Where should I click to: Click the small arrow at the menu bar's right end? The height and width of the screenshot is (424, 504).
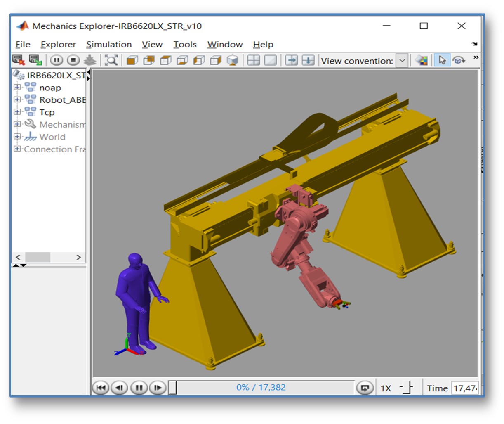474,44
